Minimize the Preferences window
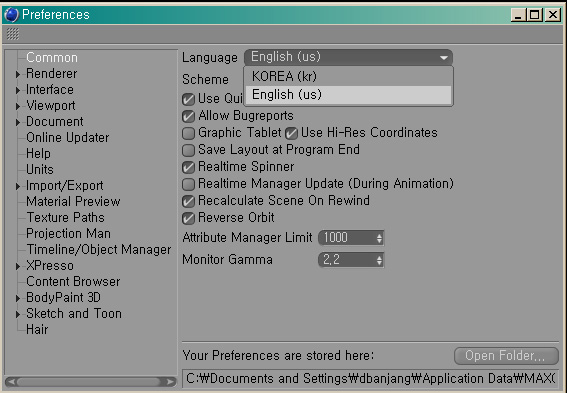The width and height of the screenshot is (567, 393). [518, 15]
